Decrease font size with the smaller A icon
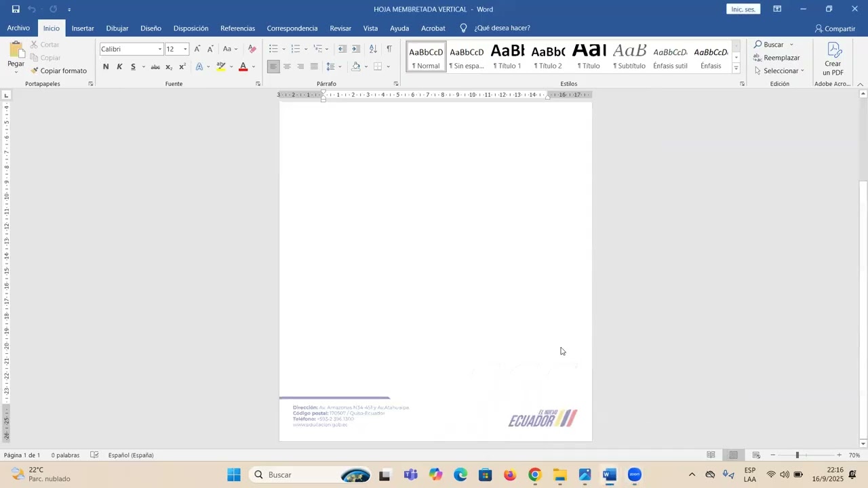 [210, 49]
